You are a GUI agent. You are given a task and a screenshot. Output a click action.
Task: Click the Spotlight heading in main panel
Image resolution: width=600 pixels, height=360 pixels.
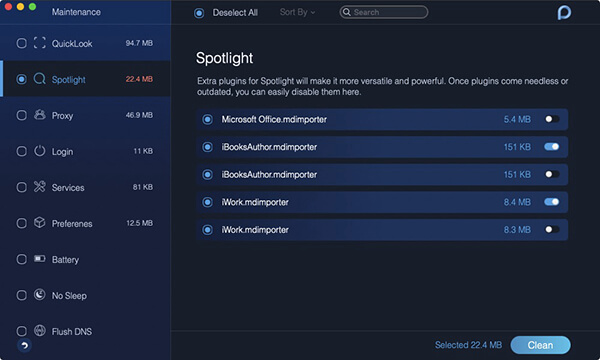[x=224, y=58]
